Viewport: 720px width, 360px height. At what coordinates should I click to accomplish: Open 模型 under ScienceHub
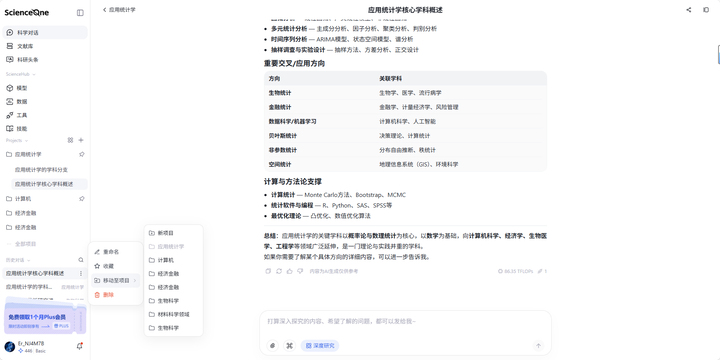tap(45, 88)
